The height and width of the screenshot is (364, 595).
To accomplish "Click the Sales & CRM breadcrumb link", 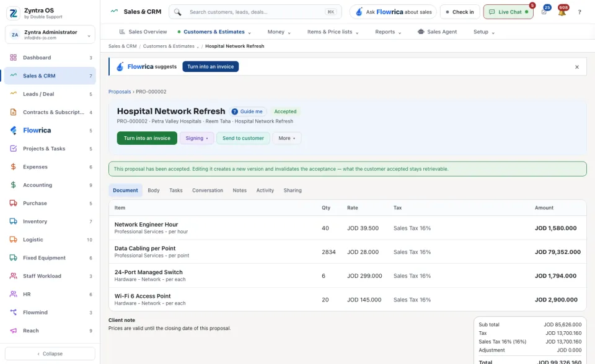I will pos(122,46).
